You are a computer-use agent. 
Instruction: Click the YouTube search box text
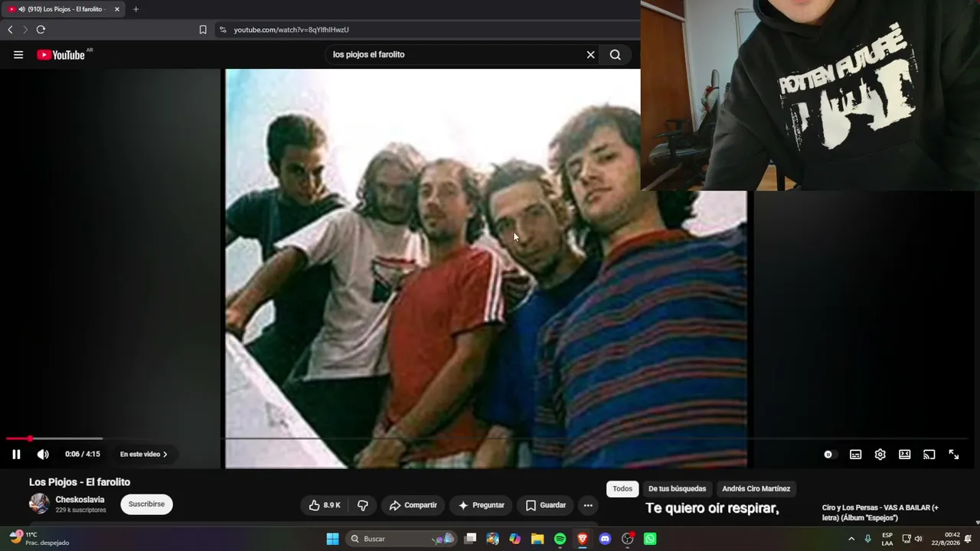point(368,54)
